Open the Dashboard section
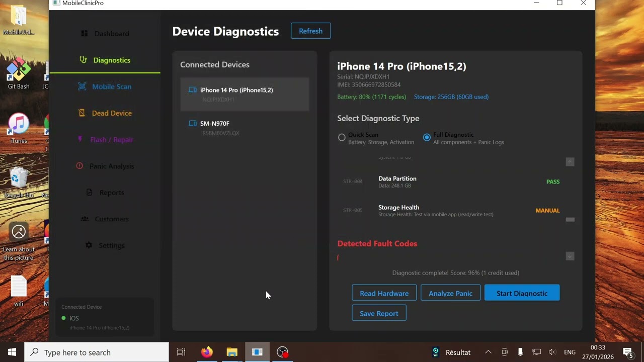Screen dimensions: 644x362 [x=105, y=34]
